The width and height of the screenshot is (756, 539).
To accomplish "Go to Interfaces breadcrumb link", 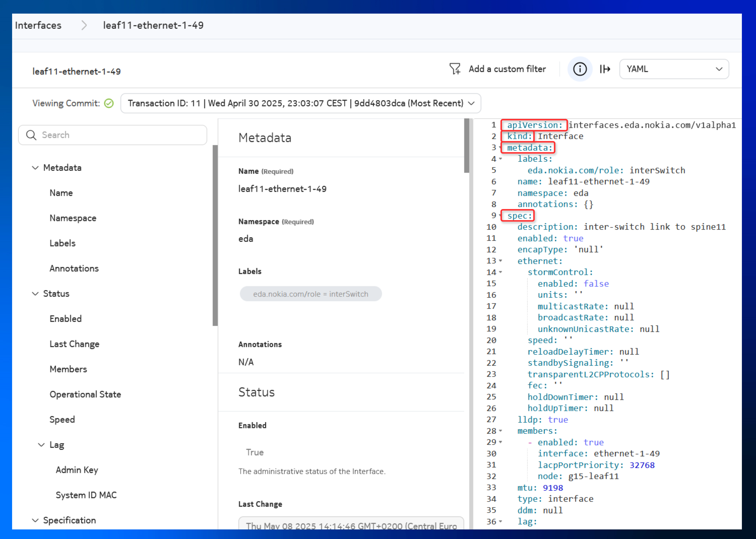I will tap(38, 25).
